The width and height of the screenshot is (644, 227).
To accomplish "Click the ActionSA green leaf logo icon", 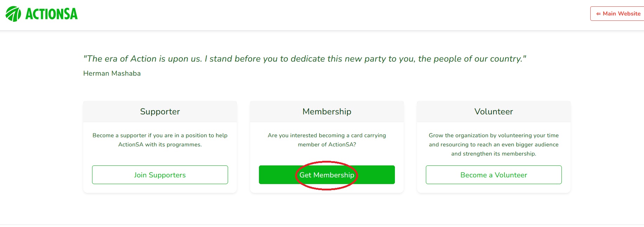I will (x=13, y=14).
